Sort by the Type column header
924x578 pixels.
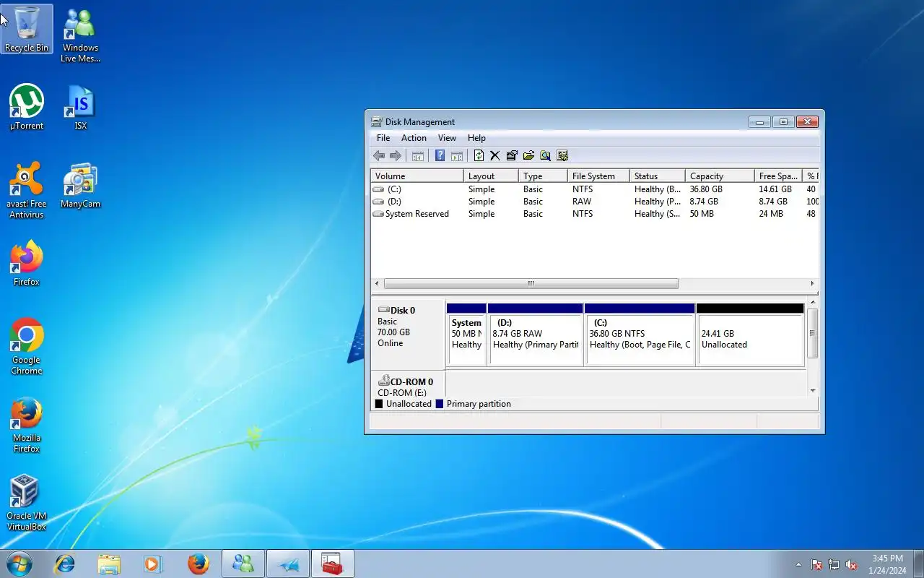coord(543,176)
